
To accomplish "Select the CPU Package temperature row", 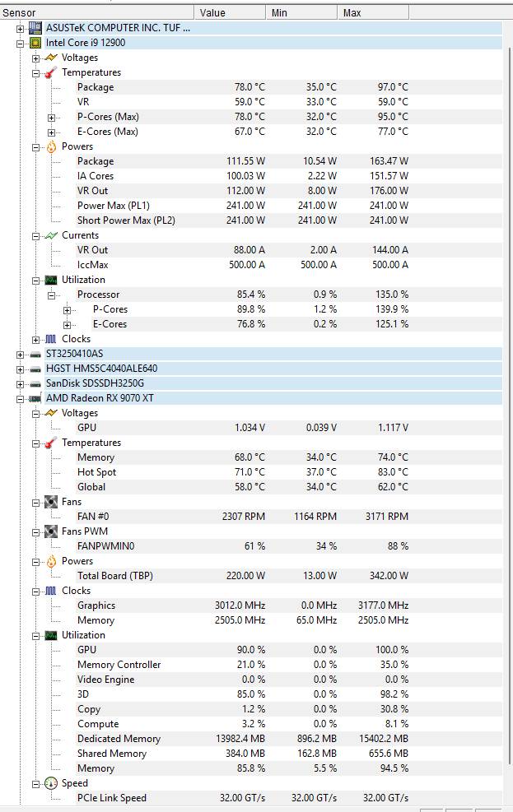I will point(289,87).
